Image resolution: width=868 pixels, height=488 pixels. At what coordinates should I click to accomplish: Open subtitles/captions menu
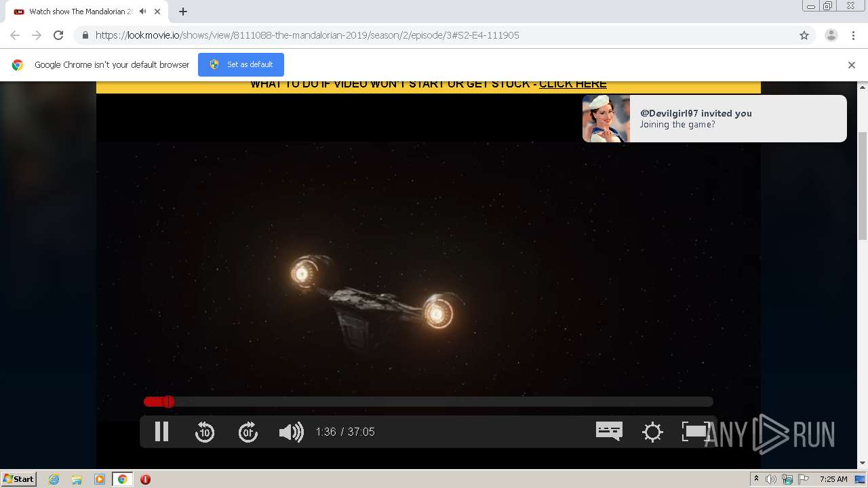[609, 431]
